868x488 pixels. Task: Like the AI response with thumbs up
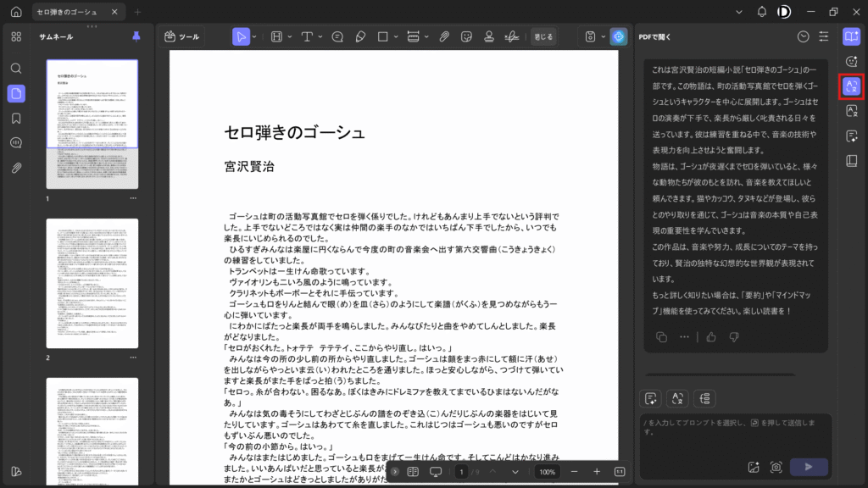[x=710, y=336]
